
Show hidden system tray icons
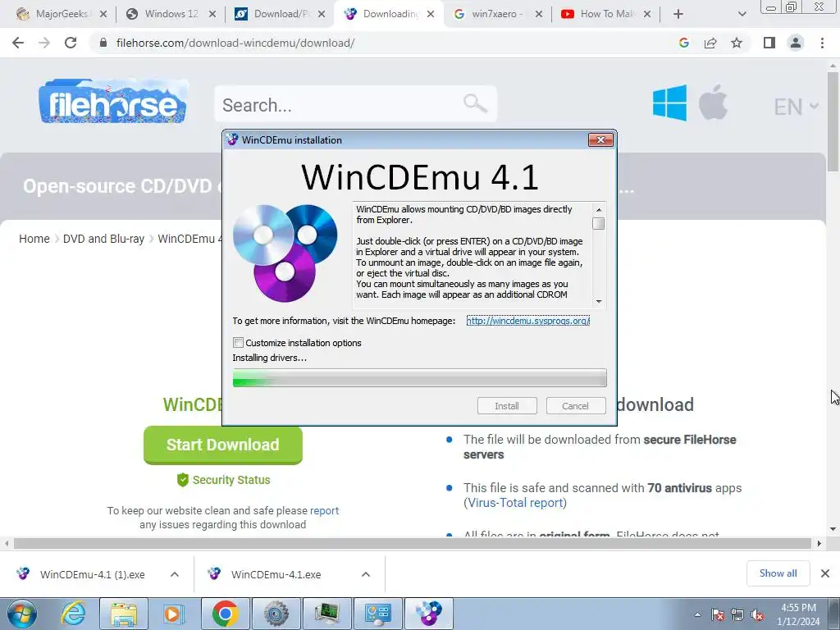coord(697,614)
